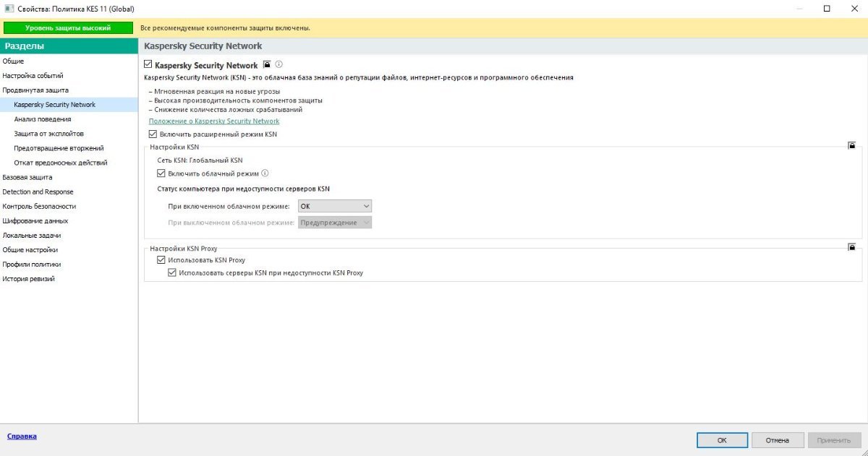
Task: Toggle the lock icon of Настройки KSN group
Action: [852, 146]
